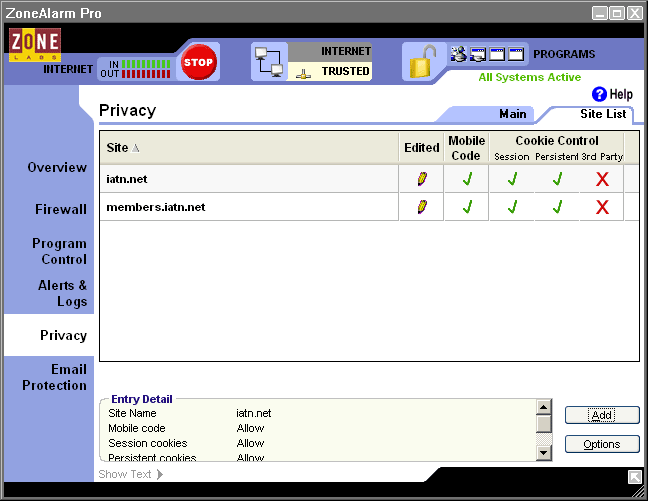Toggle Session cookie checkmark for members.iatn.net

[x=512, y=207]
